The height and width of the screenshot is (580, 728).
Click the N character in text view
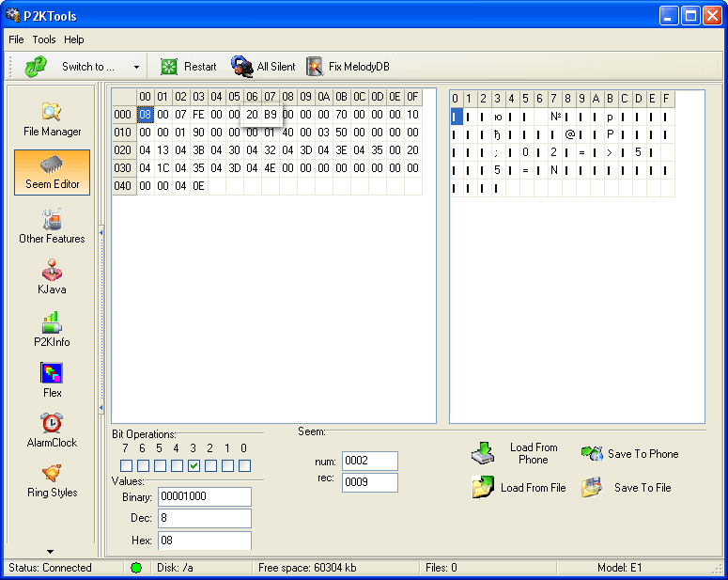tap(554, 170)
